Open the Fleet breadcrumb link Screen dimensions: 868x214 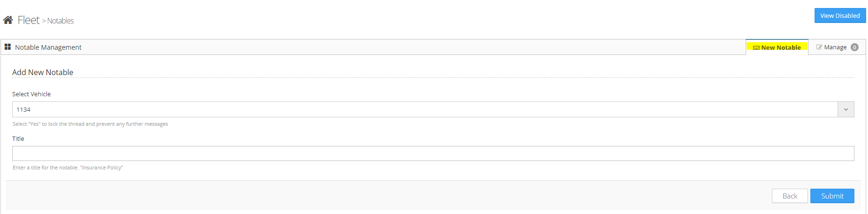point(29,20)
